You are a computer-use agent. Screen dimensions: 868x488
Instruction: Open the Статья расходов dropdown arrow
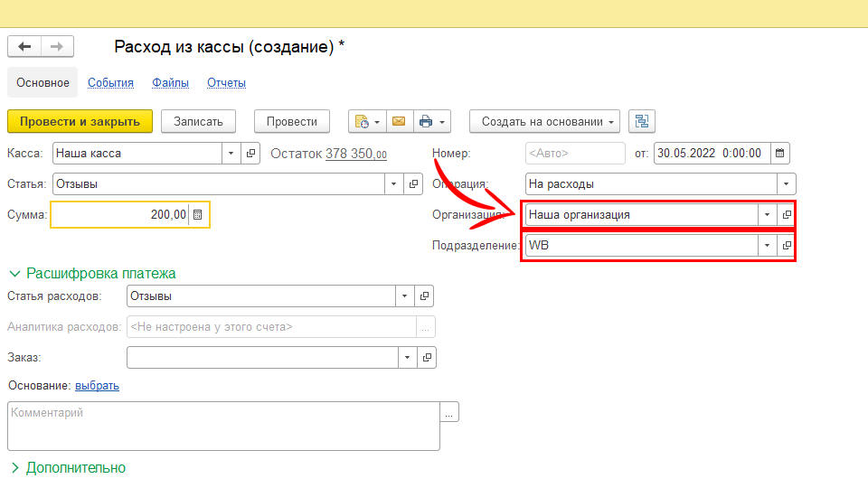point(405,296)
